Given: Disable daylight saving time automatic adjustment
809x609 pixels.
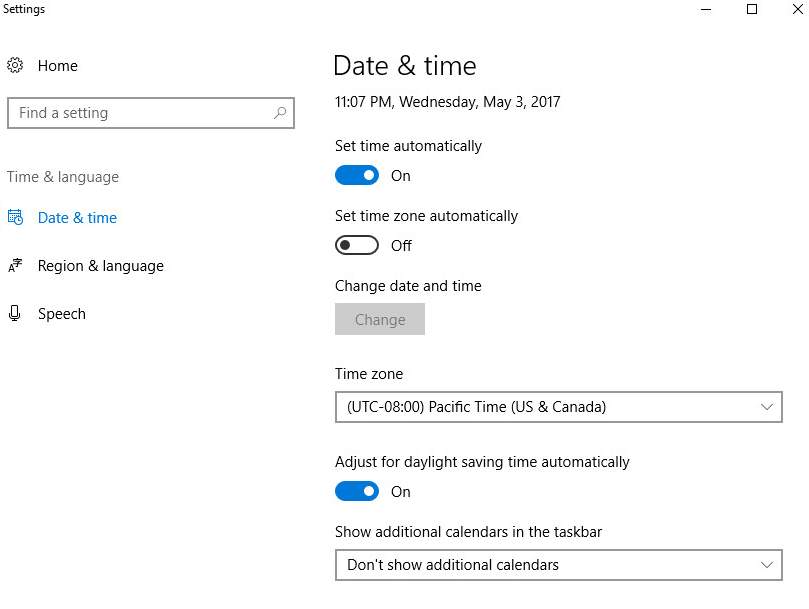Looking at the screenshot, I should click(357, 491).
